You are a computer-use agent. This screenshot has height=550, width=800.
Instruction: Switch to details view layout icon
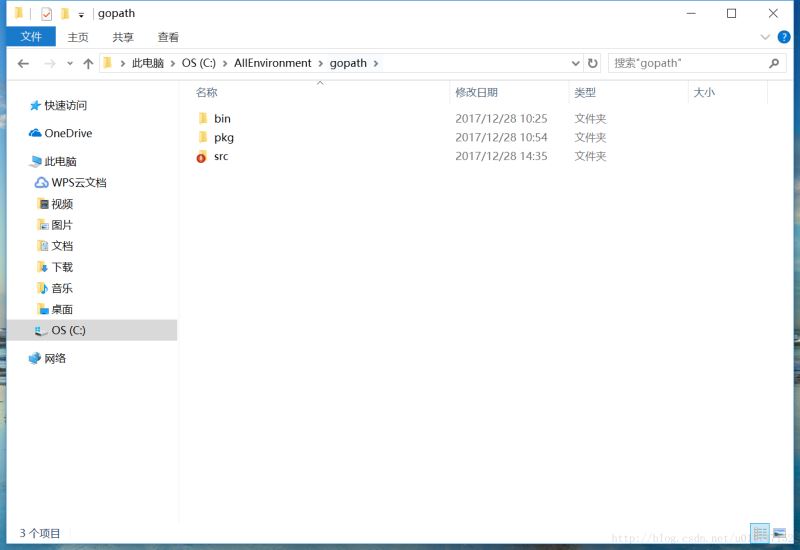tap(760, 534)
